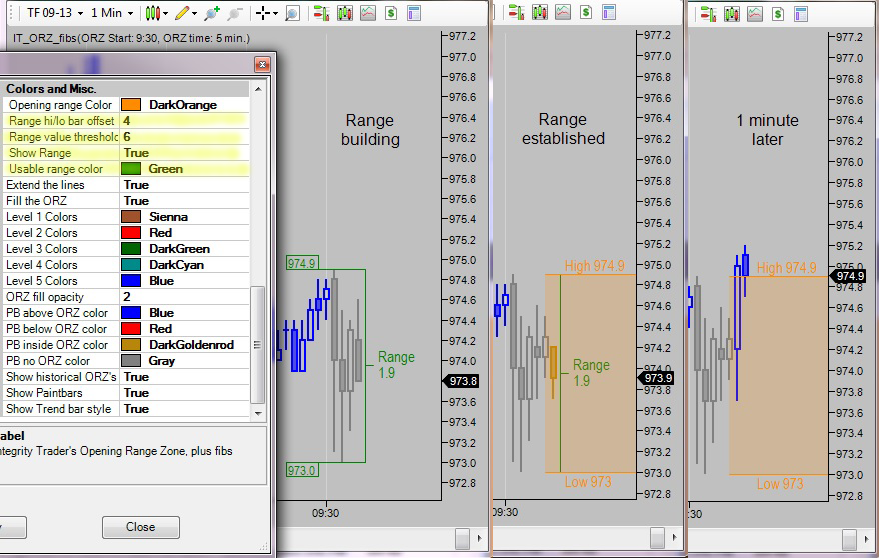
Task: Close the indicator dialog with red X
Action: pos(262,64)
